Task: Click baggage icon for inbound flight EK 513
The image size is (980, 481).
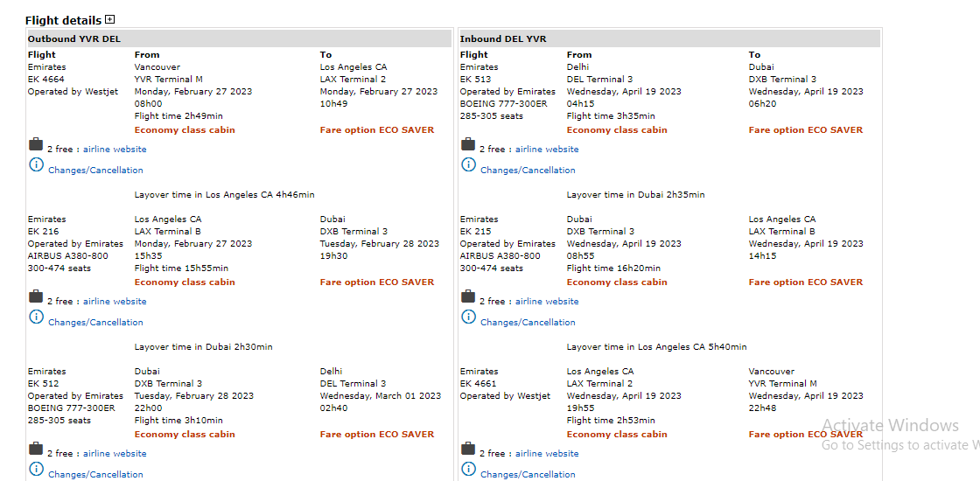Action: tap(468, 144)
